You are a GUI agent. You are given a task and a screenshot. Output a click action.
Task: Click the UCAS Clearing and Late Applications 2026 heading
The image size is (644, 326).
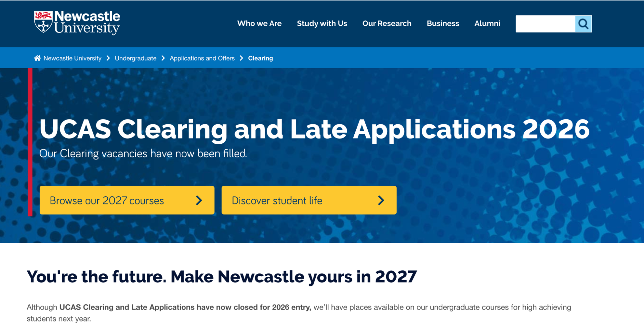tap(314, 129)
